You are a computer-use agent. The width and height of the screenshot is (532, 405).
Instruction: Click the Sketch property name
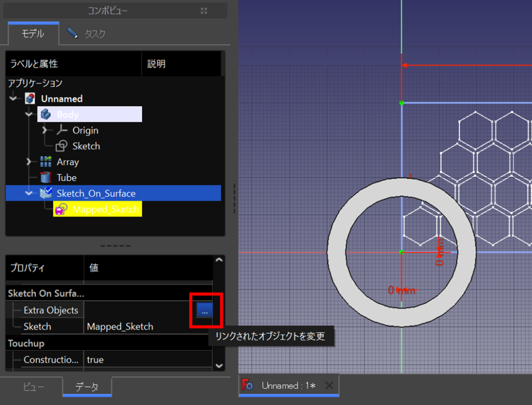coord(37,326)
